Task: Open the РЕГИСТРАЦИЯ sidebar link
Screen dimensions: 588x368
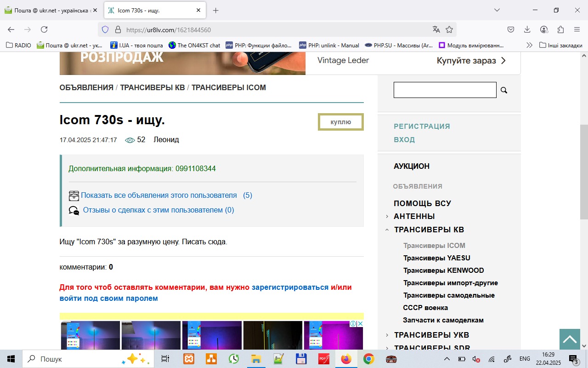Action: [422, 126]
